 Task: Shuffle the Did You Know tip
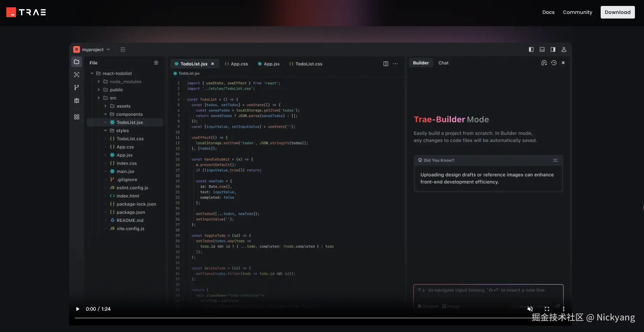coord(555,160)
